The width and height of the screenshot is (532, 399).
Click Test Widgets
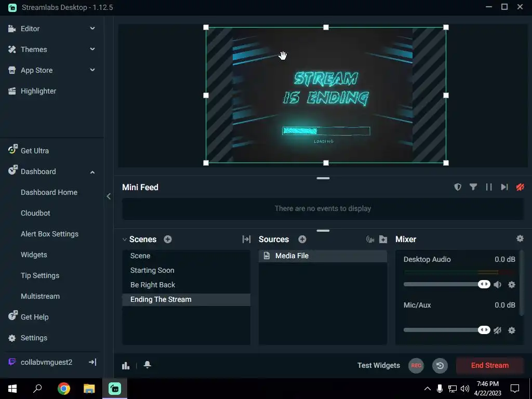pos(379,365)
